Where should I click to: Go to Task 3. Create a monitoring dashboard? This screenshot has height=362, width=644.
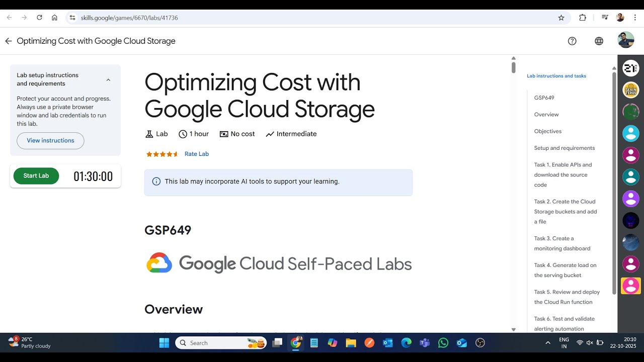point(562,243)
